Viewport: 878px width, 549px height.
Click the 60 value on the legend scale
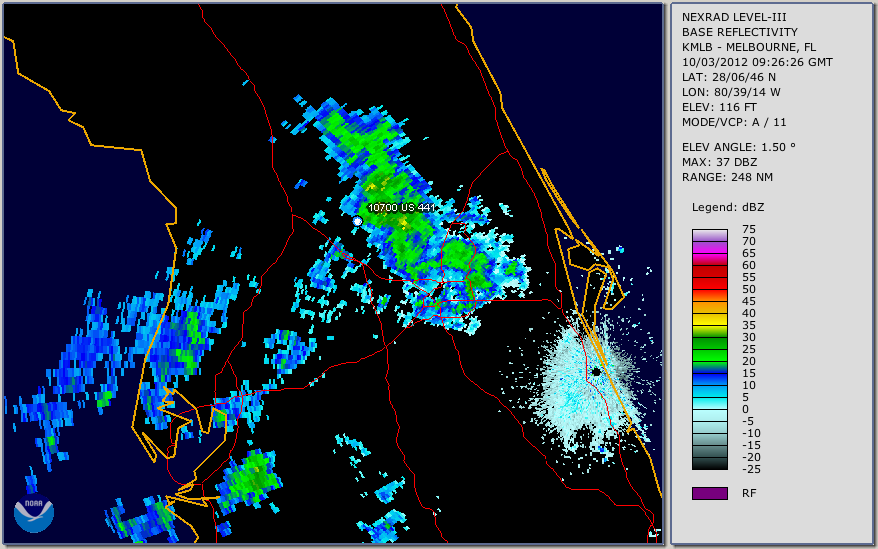(749, 266)
